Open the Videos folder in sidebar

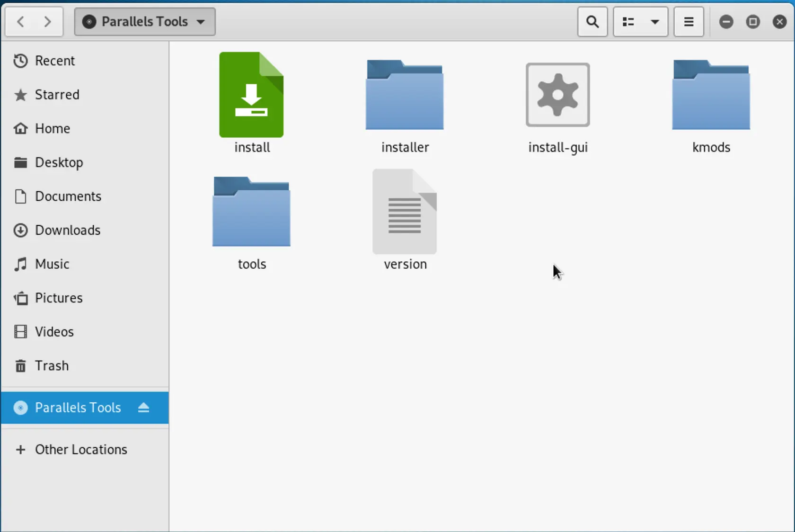pyautogui.click(x=85, y=331)
